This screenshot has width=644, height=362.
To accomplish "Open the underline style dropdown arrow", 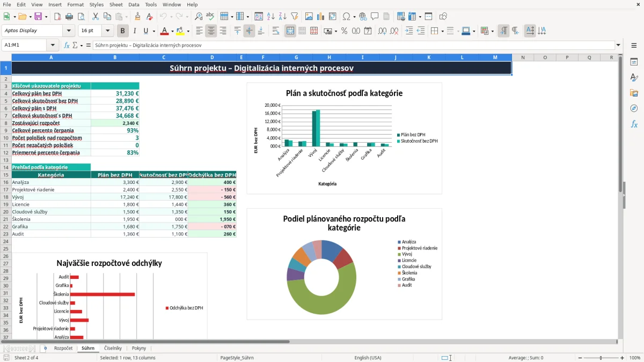I will pos(153,31).
